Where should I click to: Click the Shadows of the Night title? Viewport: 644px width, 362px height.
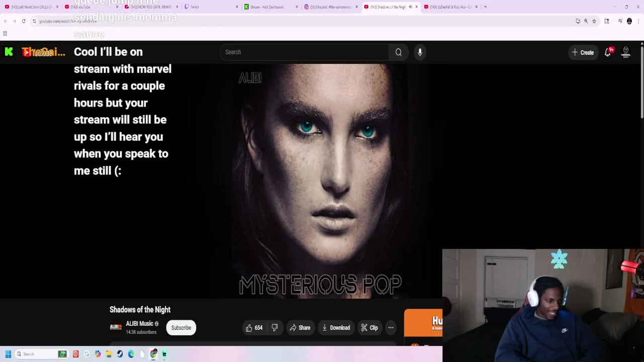pos(140,310)
